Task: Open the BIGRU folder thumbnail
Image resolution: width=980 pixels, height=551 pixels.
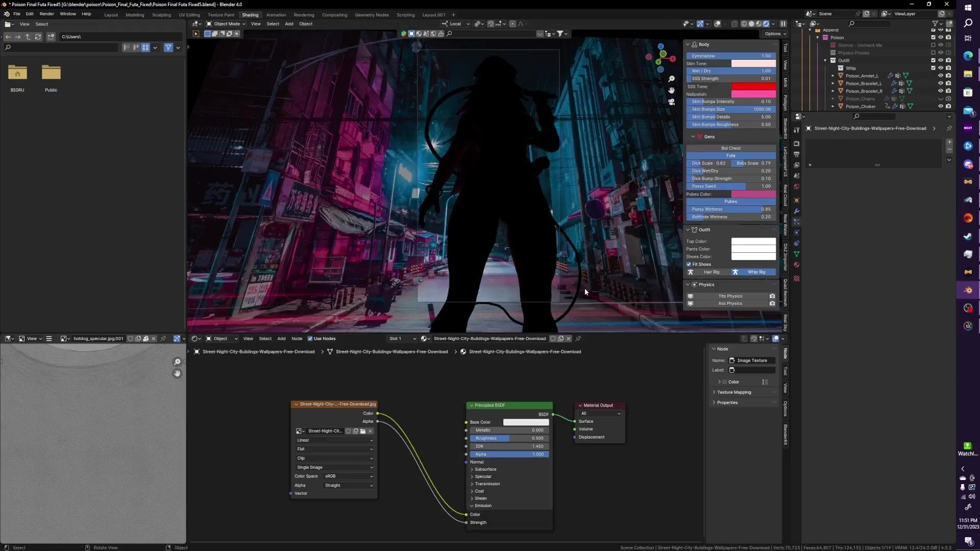Action: click(x=17, y=73)
